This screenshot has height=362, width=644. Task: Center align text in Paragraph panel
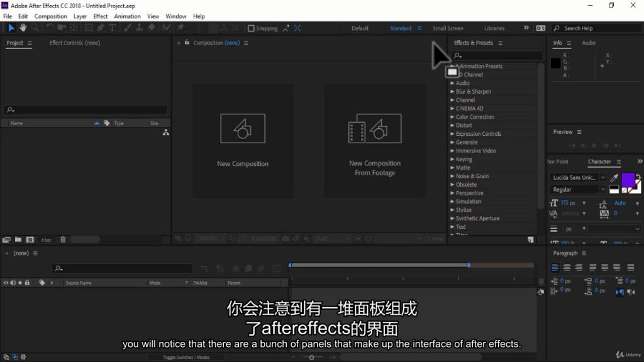coord(567,268)
